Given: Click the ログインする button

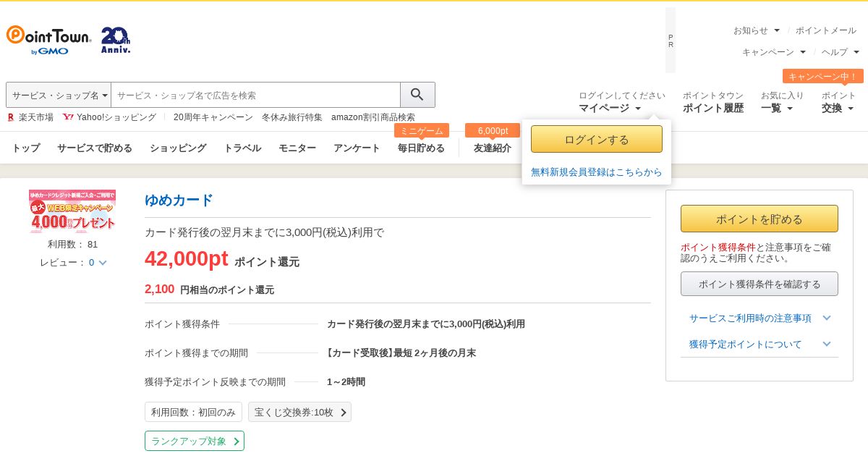Looking at the screenshot, I should coord(597,139).
